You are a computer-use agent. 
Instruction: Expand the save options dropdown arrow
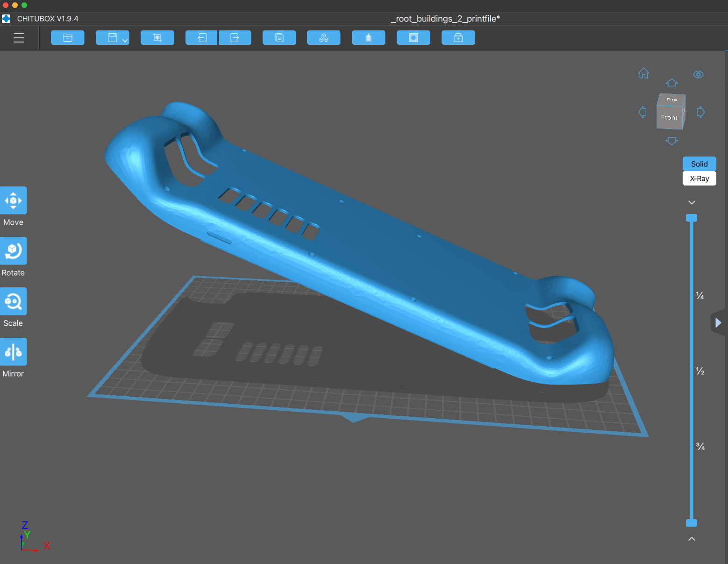pos(125,41)
